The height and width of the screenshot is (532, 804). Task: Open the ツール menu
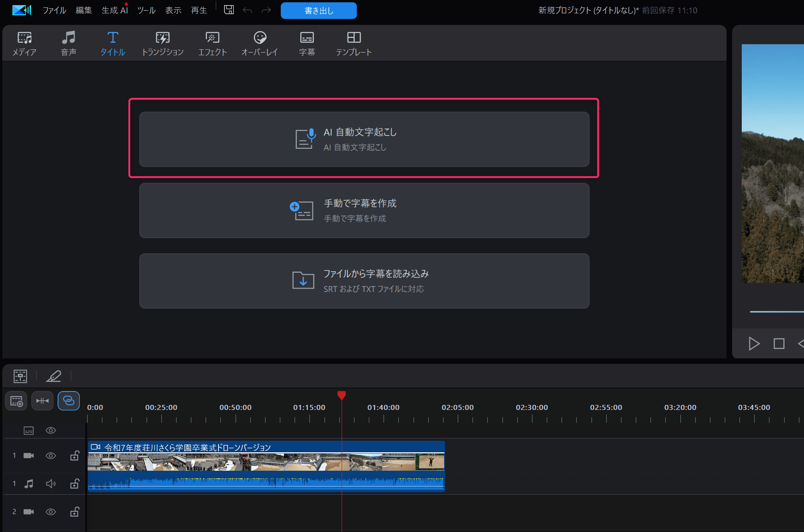click(147, 10)
